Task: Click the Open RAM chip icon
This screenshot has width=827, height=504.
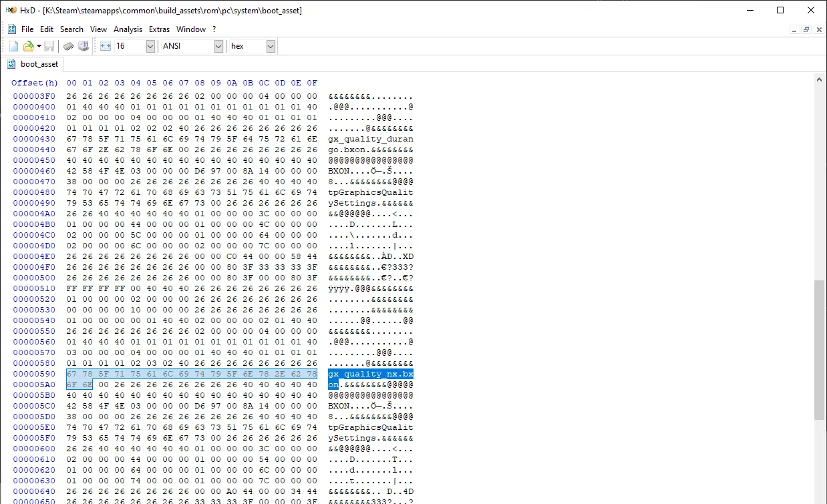Action: pos(68,46)
